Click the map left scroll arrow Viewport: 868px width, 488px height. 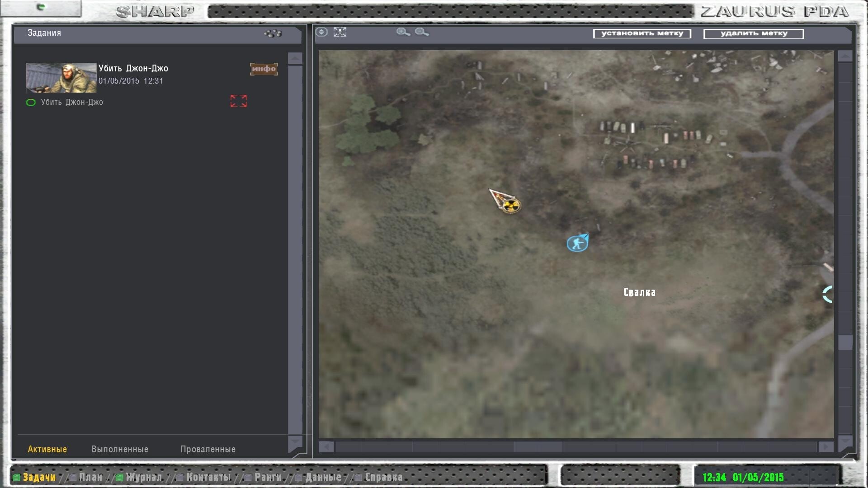pyautogui.click(x=326, y=447)
